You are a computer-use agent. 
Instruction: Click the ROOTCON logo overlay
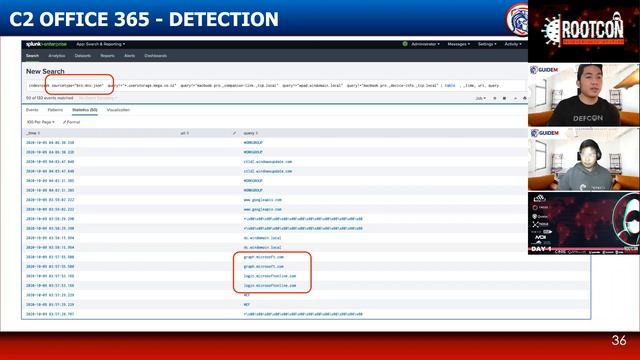point(584,31)
